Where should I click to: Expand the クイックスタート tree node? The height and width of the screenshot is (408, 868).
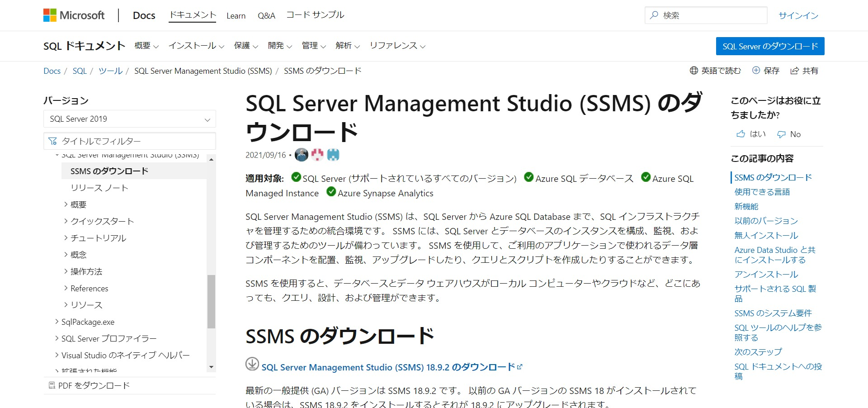66,221
